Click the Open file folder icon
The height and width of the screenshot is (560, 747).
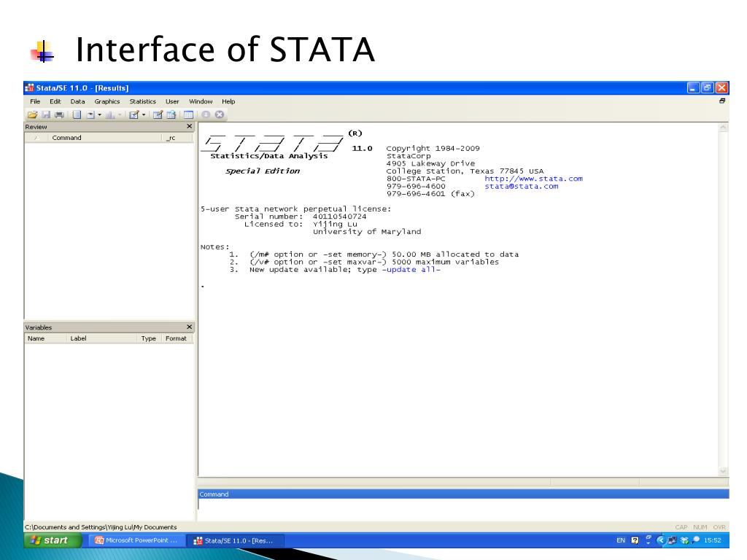pyautogui.click(x=32, y=114)
